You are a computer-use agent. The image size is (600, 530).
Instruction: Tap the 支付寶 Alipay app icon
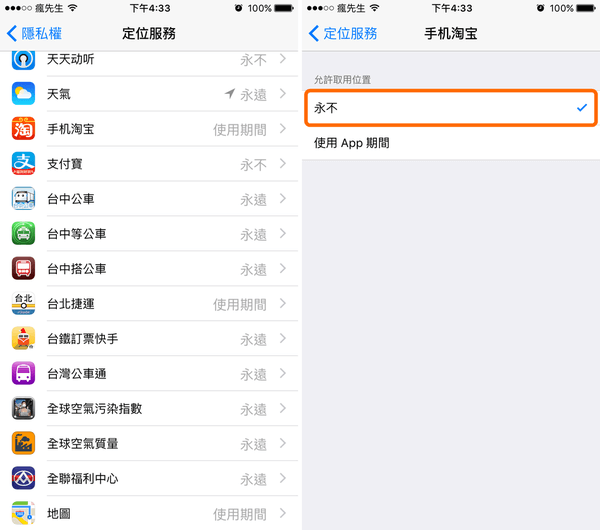click(23, 163)
